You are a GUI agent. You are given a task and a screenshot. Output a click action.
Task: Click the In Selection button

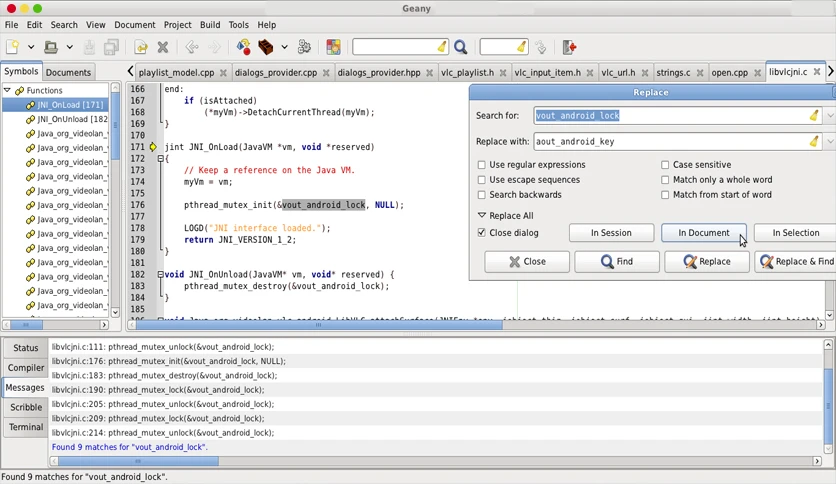[795, 232]
